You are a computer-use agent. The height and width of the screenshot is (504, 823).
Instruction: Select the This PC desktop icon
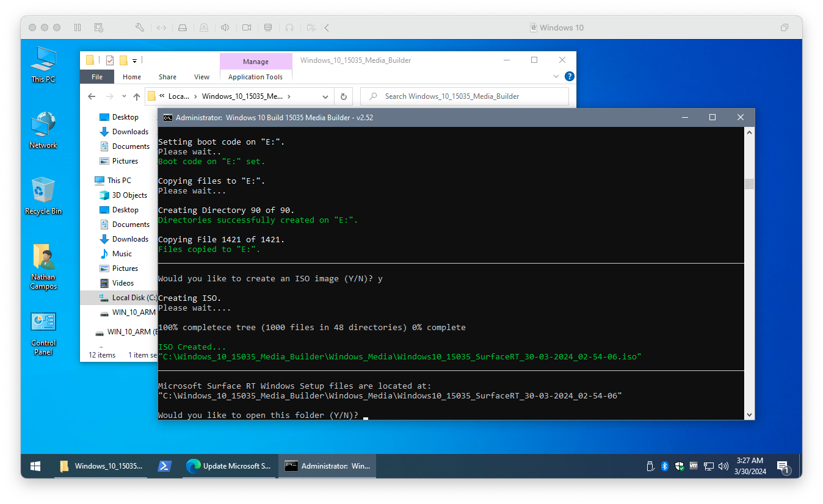pos(43,65)
